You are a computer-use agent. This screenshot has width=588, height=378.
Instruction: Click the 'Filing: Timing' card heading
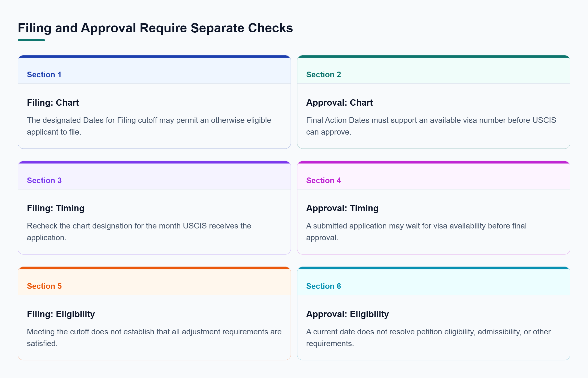coord(56,208)
